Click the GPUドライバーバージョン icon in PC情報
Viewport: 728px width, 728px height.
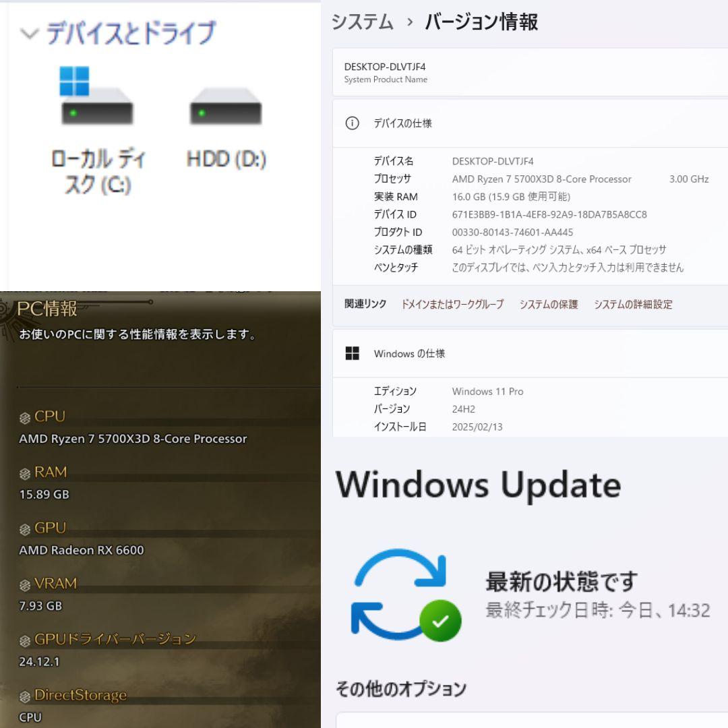(24, 639)
